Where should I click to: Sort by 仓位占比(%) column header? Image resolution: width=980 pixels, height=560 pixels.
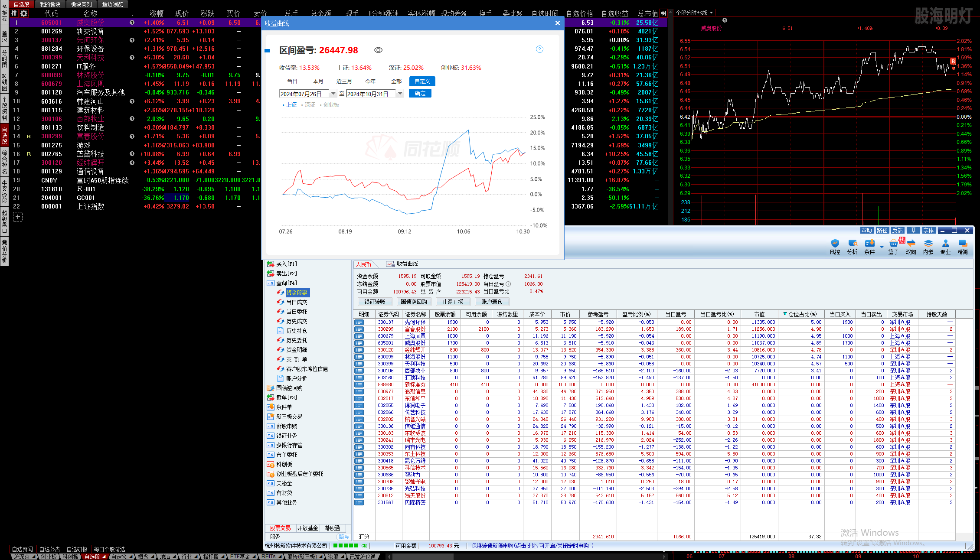[802, 314]
